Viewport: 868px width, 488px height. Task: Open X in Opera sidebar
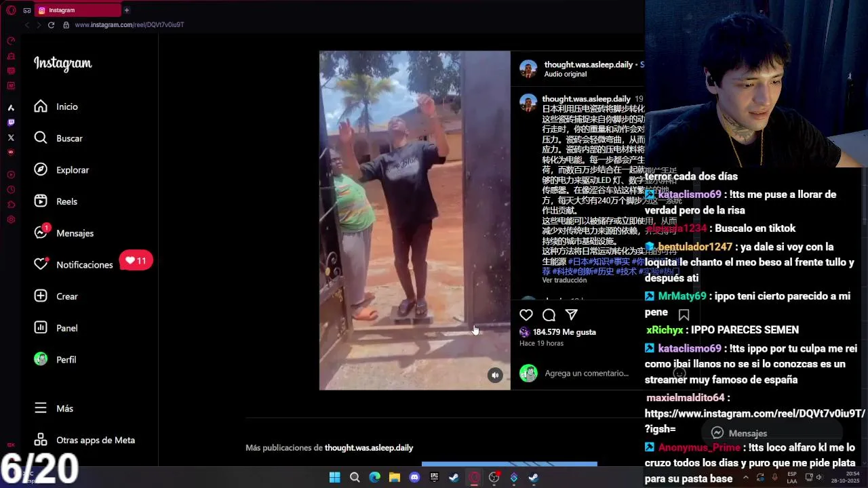pos(11,138)
